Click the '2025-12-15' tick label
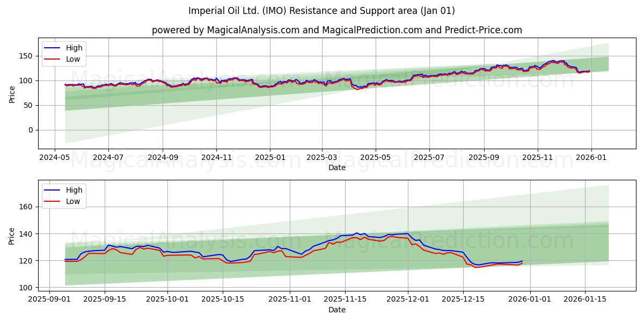The height and width of the screenshot is (322, 644). click(x=463, y=300)
